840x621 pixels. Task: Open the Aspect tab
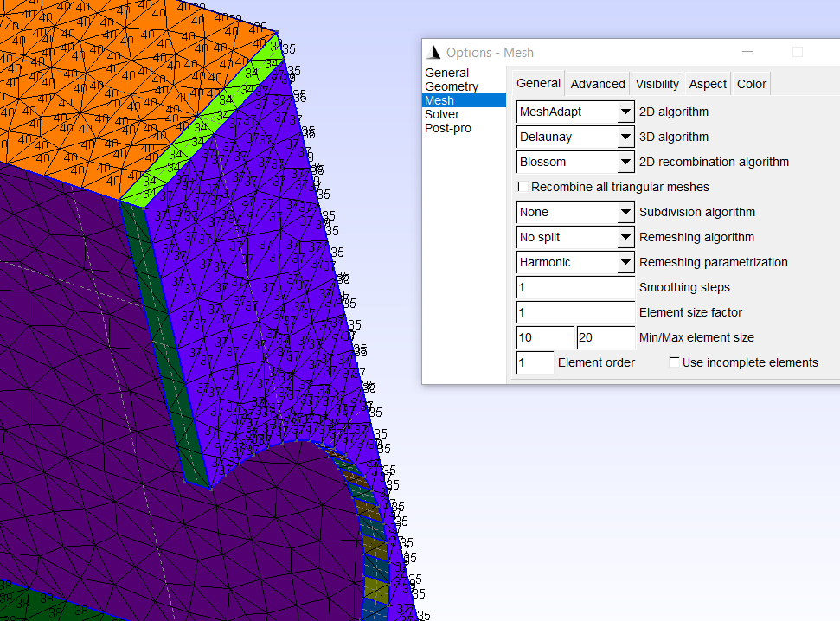[708, 84]
